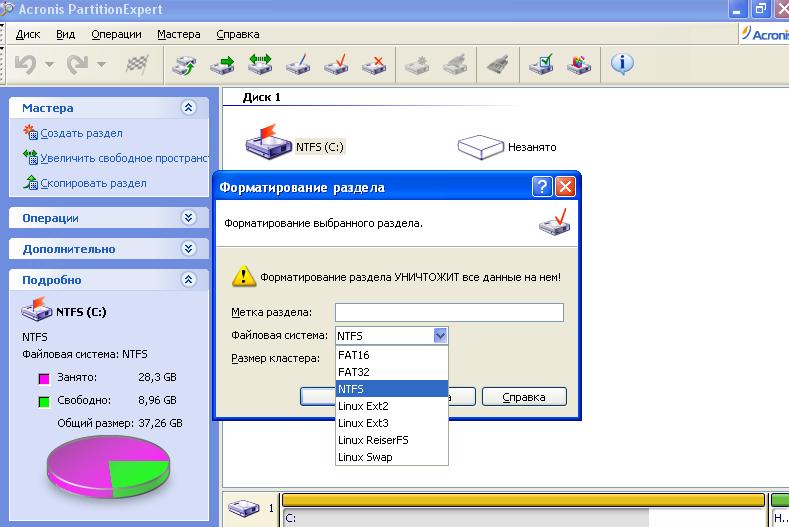Click the check partition icon with the checkbox
The image size is (789, 527).
click(541, 65)
